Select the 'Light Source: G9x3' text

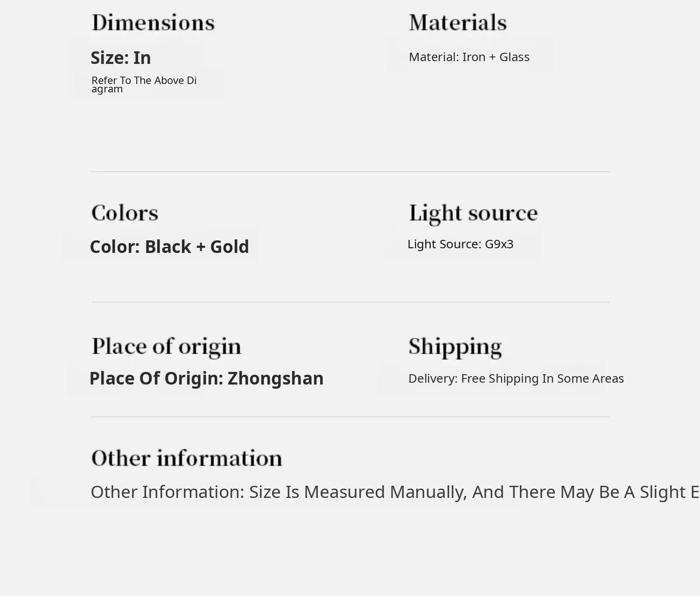point(460,244)
